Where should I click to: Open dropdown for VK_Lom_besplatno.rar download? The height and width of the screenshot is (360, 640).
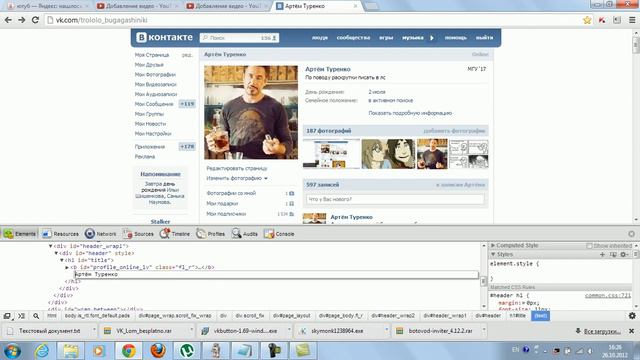tap(191, 330)
